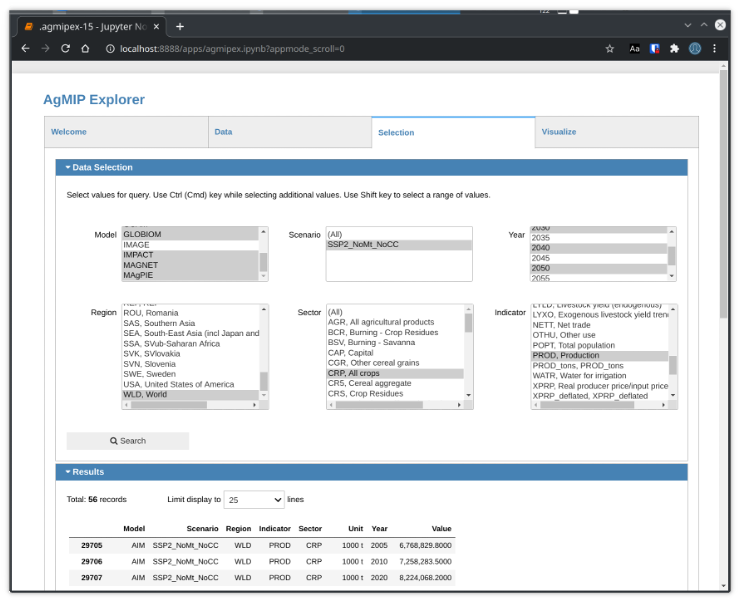Go back using browser back arrow
Viewport: 739px width, 602px height.
25,49
